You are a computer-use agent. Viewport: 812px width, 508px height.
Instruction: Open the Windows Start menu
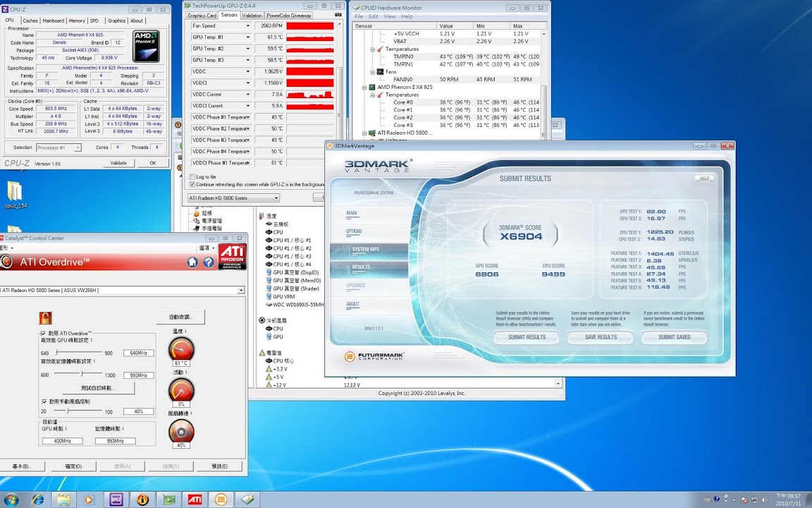click(x=11, y=500)
